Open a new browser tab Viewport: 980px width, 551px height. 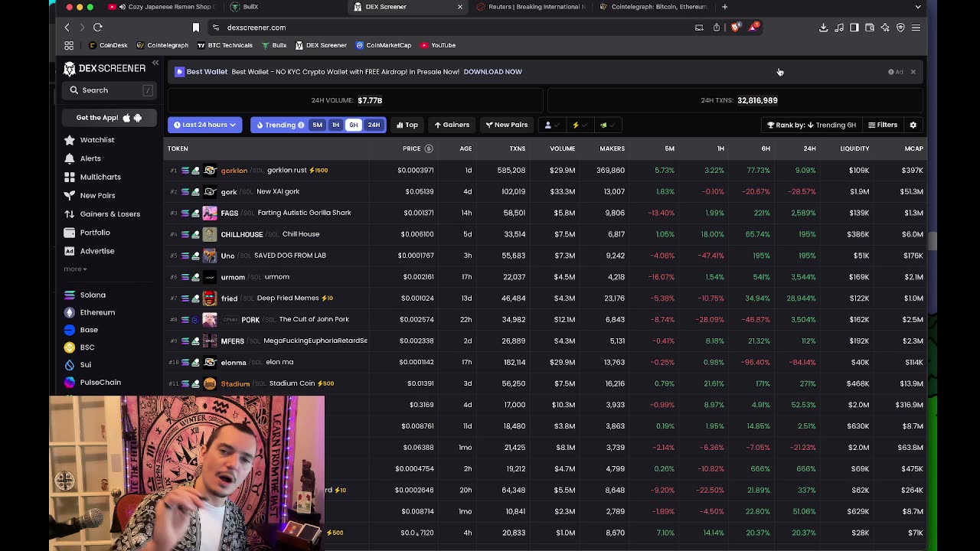724,7
